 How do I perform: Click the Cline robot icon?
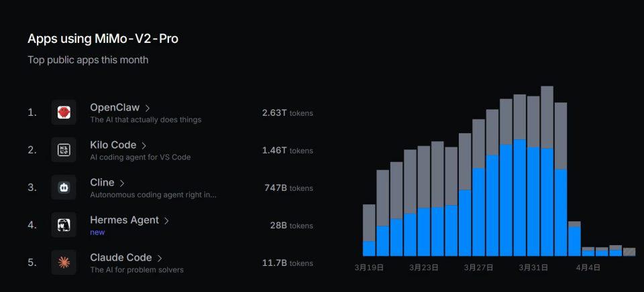[64, 188]
